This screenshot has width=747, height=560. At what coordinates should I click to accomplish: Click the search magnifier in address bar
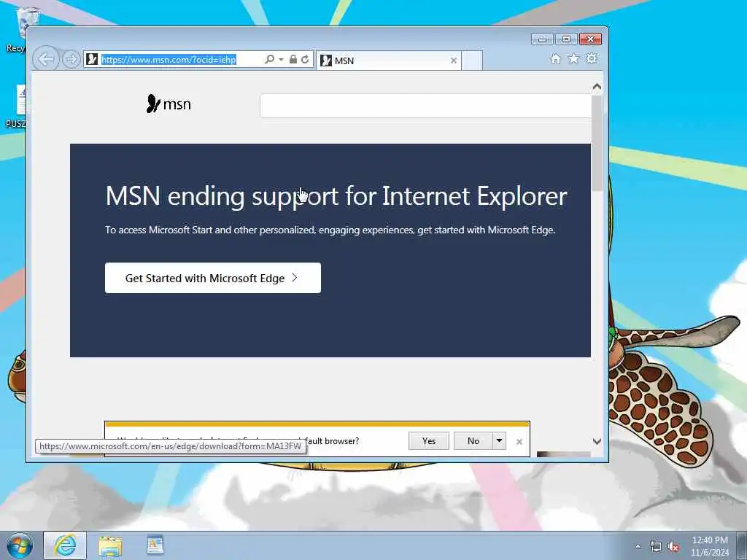(x=270, y=59)
